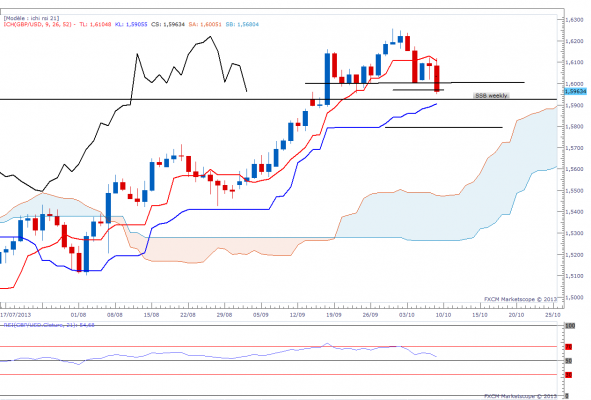This screenshot has width=591, height=400.
Task: Click the 17/07/2013 date label
Action: pos(15,314)
